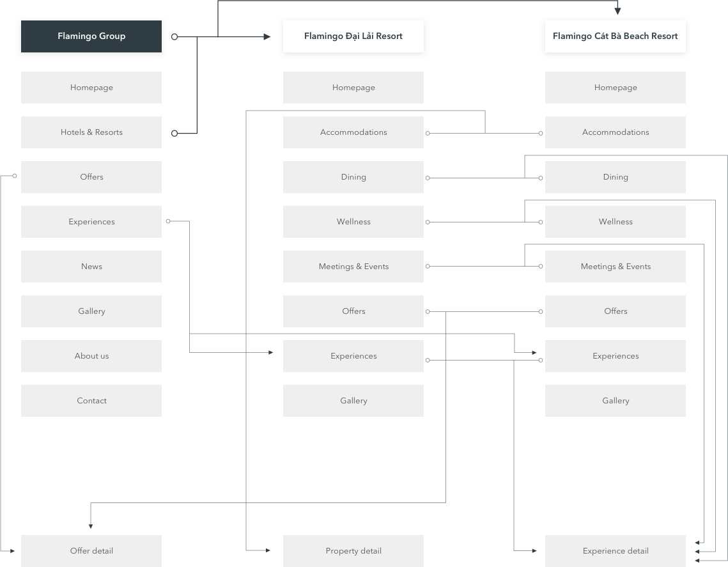
Task: Click the Đại Lải Resort Homepage box
Action: click(x=353, y=88)
